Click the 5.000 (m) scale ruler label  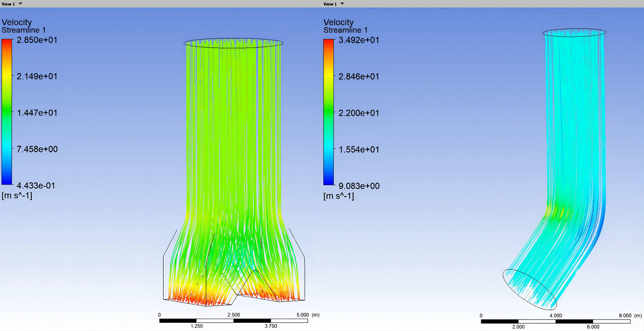pos(309,315)
